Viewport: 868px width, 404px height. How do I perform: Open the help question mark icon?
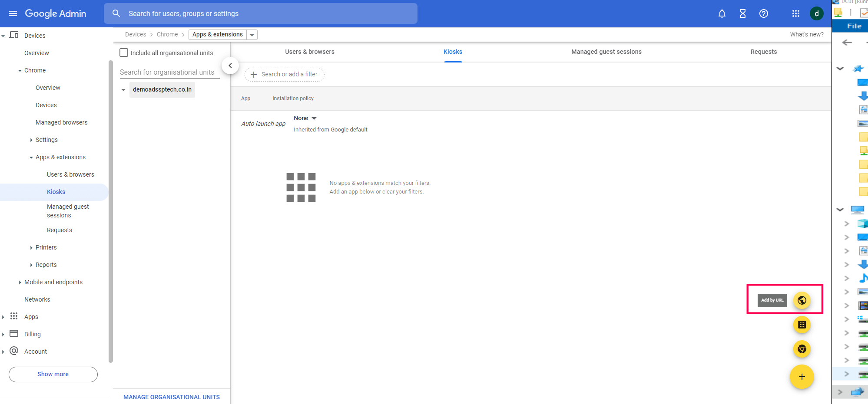coord(764,13)
